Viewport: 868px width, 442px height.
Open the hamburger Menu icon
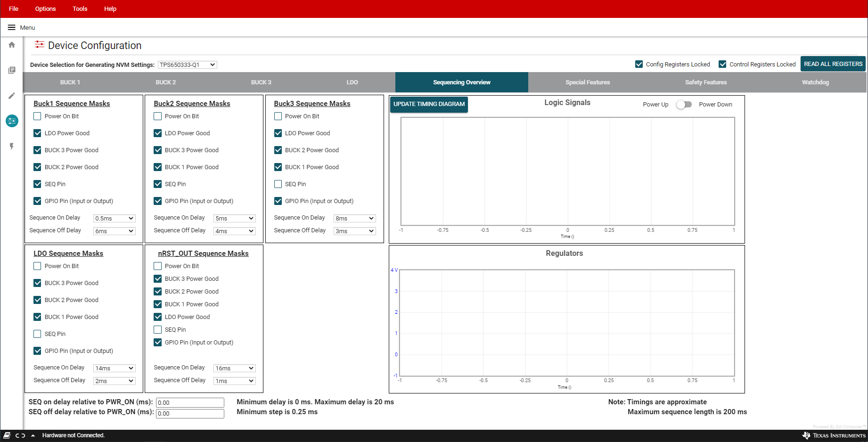click(x=12, y=27)
